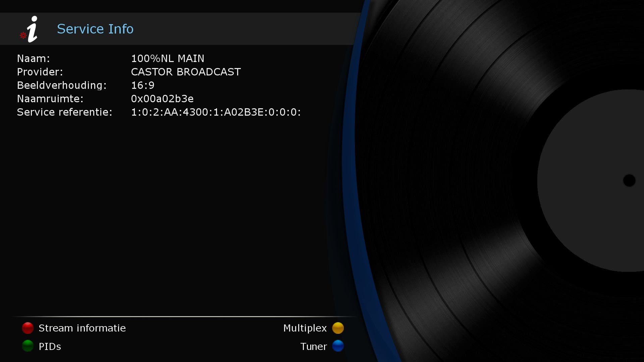The image size is (644, 362).
Task: Click the divider line above button labels
Action: 184,315
